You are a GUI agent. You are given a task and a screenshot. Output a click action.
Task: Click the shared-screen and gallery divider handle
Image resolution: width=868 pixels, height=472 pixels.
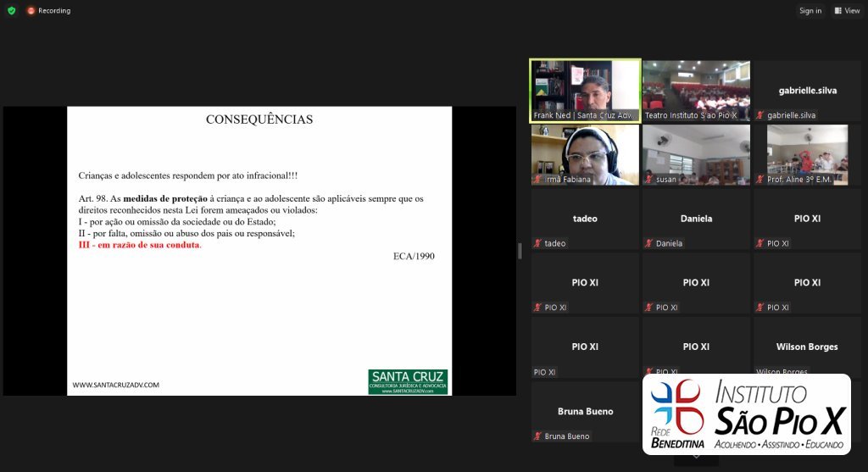click(520, 251)
